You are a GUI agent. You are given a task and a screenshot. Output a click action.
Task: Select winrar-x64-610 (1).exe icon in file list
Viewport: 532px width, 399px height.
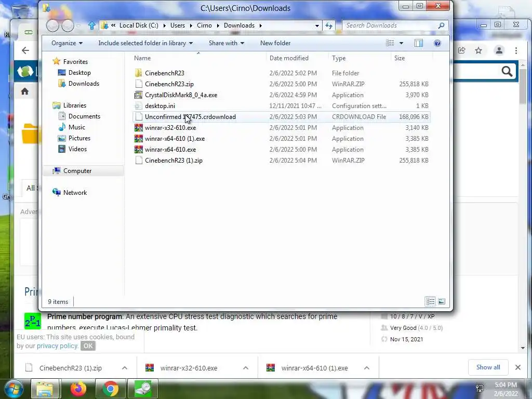[138, 138]
